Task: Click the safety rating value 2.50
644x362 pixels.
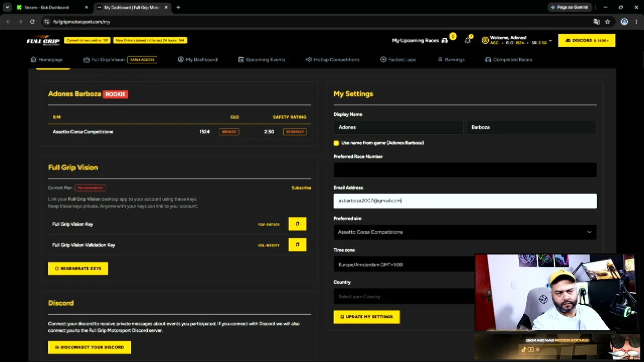Action: tap(269, 132)
